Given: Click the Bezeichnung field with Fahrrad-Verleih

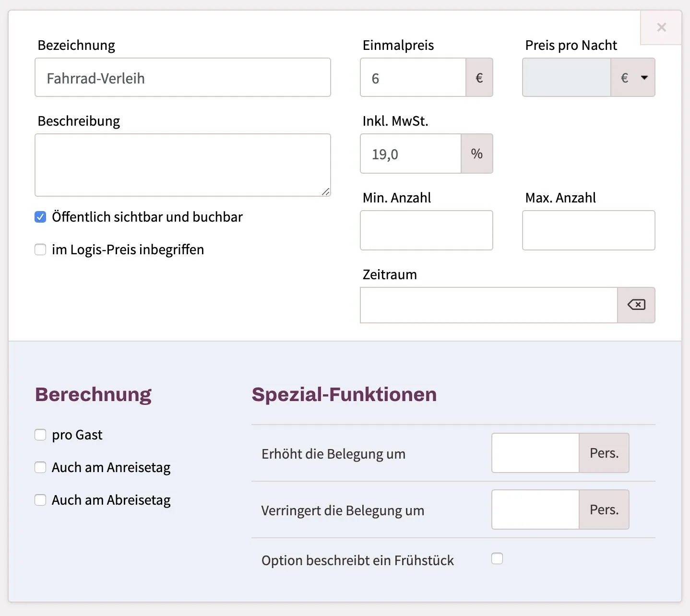Looking at the screenshot, I should point(182,78).
